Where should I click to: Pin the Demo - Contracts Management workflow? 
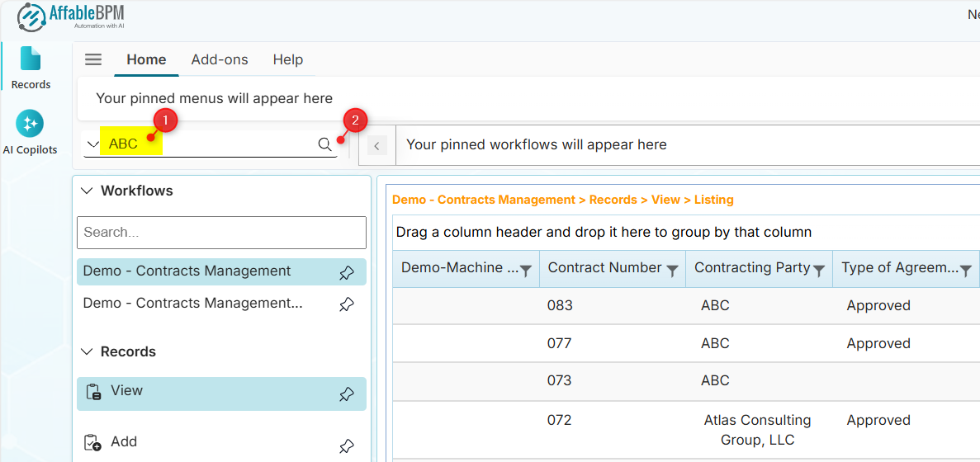click(x=347, y=273)
